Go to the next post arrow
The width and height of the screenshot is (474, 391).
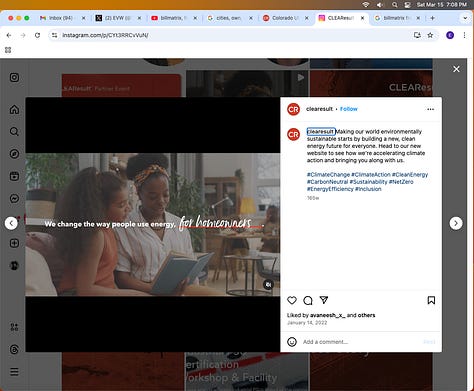click(456, 223)
